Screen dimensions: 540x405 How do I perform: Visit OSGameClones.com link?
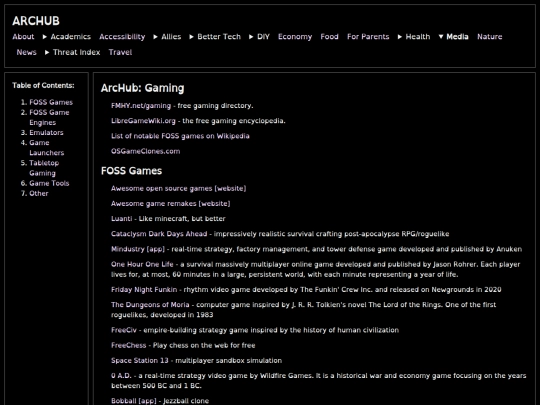pos(145,151)
